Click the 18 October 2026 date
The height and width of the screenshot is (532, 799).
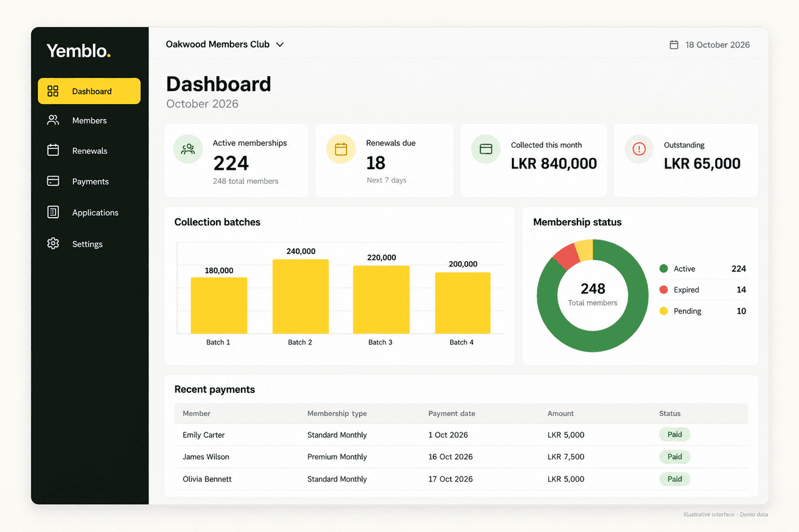click(718, 45)
